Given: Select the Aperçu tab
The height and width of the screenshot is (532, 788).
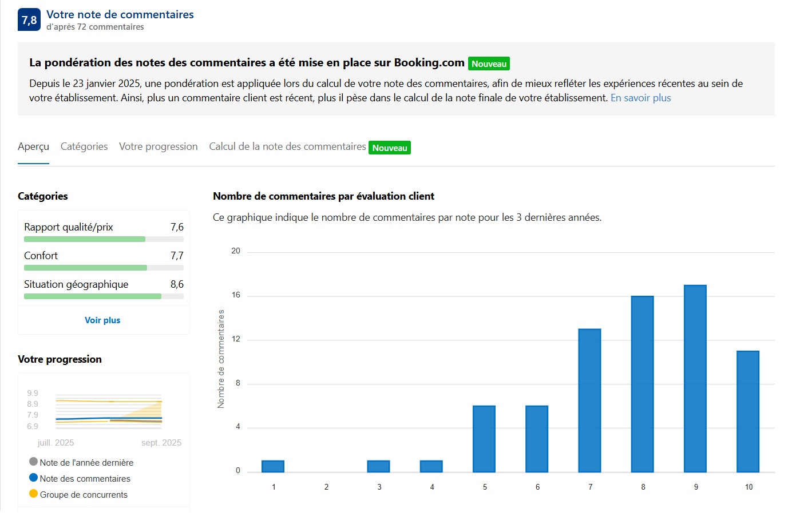Looking at the screenshot, I should pos(33,146).
